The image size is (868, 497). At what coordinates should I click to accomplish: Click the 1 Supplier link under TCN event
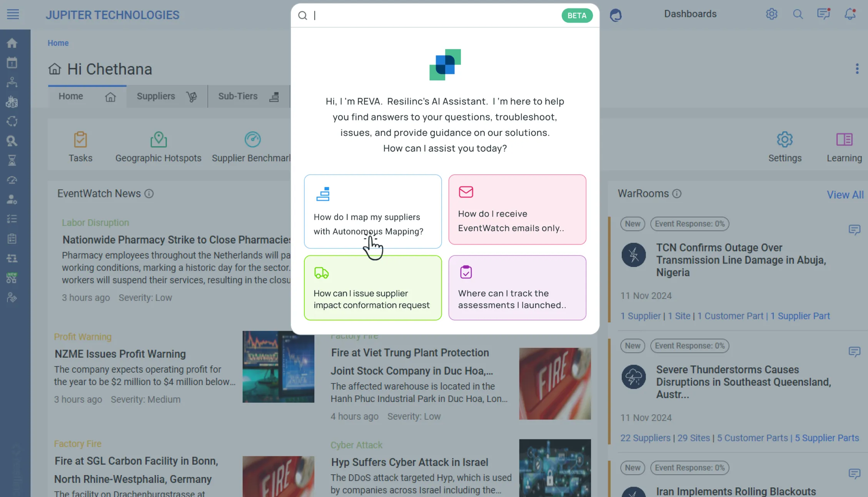(640, 315)
